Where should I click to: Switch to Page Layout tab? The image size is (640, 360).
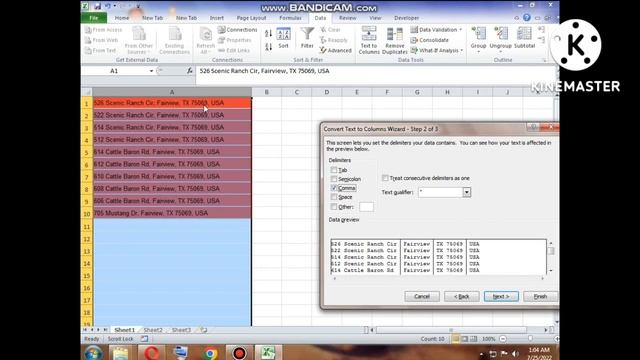tap(251, 18)
